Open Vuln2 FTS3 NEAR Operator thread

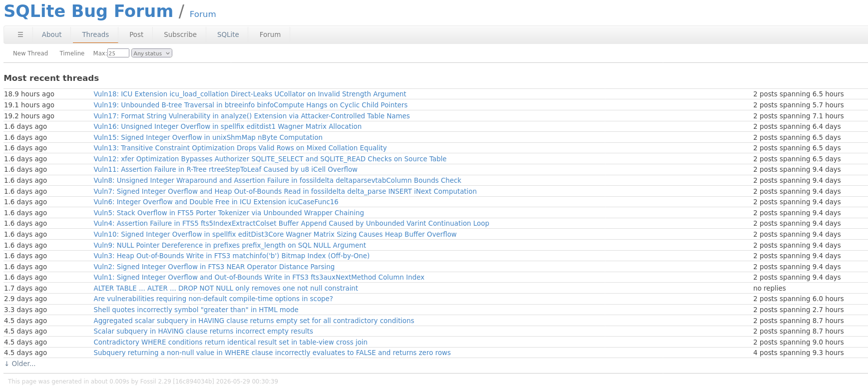214,267
